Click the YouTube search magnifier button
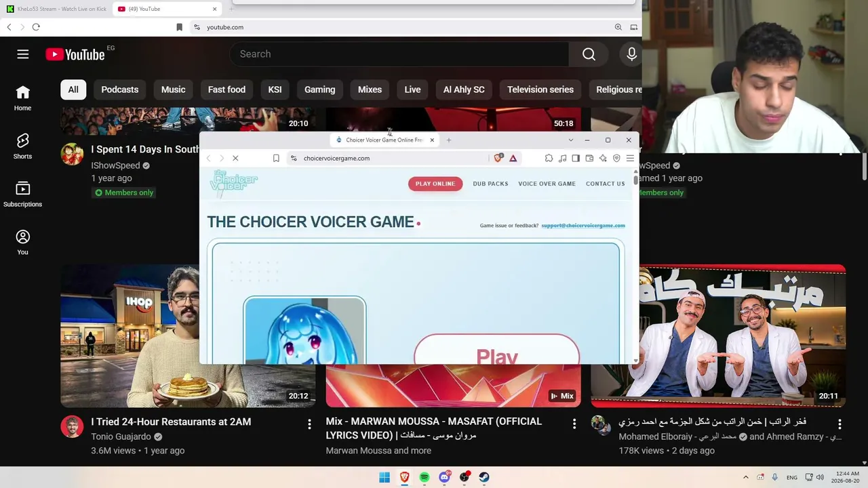 (x=589, y=54)
